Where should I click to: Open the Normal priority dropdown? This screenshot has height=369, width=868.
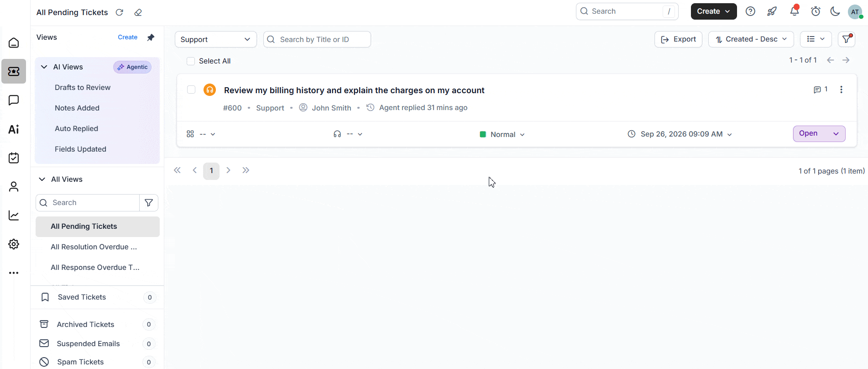coord(502,134)
